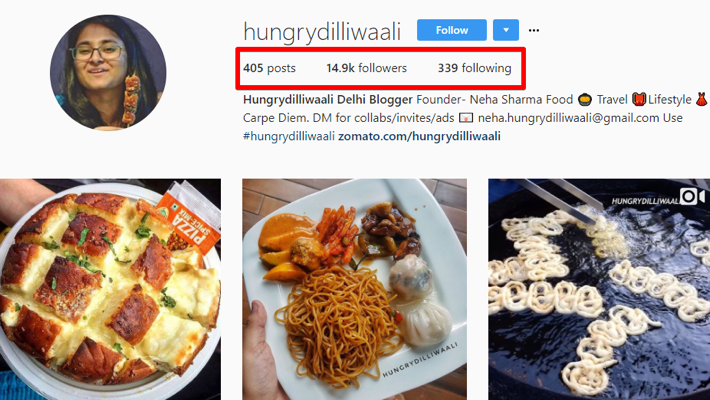This screenshot has height=400, width=710.
Task: Visit zomato.com/hungrydilliwaali link
Action: click(x=419, y=136)
